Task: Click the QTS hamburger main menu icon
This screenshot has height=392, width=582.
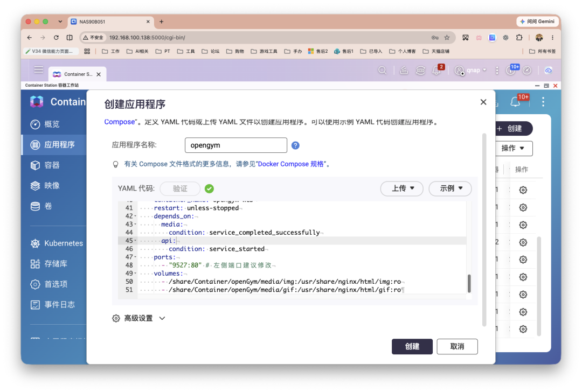Action: point(39,69)
